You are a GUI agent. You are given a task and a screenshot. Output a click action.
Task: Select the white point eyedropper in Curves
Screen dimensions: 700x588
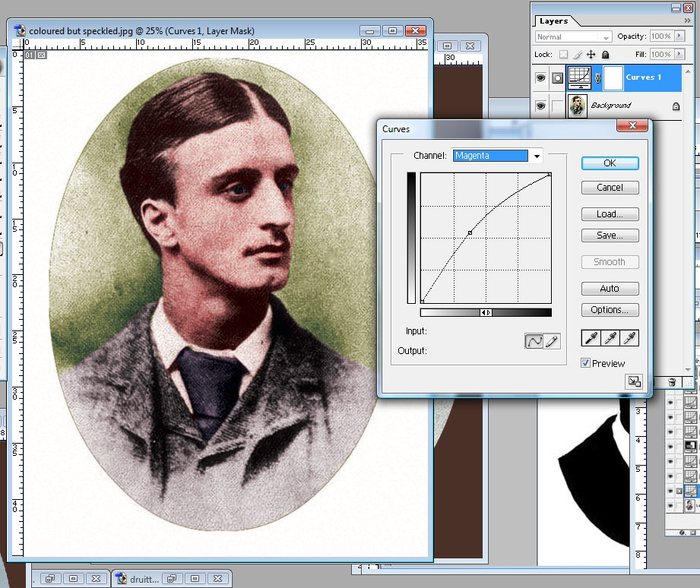coord(629,338)
